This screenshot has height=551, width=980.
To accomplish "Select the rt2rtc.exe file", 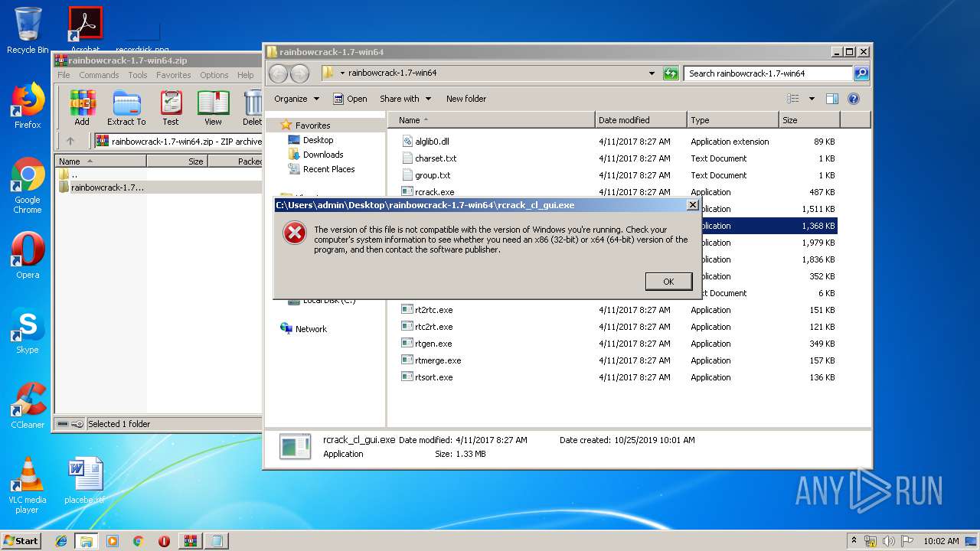I will coord(427,310).
